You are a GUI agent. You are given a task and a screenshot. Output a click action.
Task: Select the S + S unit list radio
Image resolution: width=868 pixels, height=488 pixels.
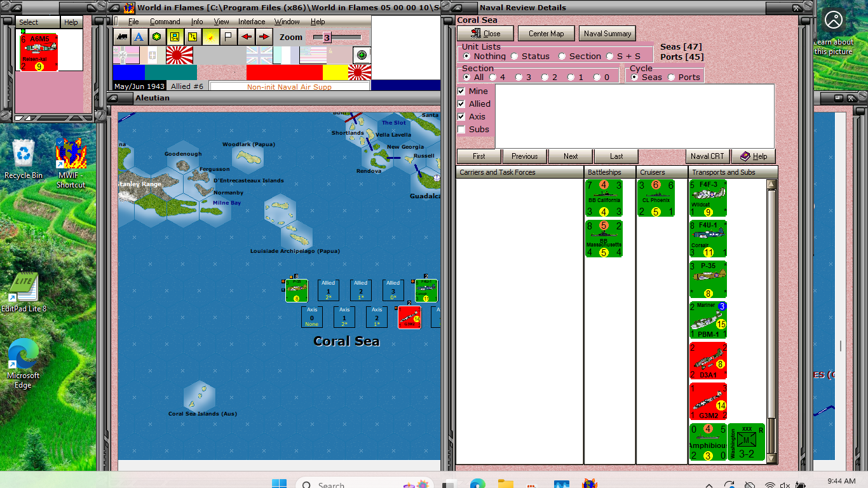pos(610,56)
